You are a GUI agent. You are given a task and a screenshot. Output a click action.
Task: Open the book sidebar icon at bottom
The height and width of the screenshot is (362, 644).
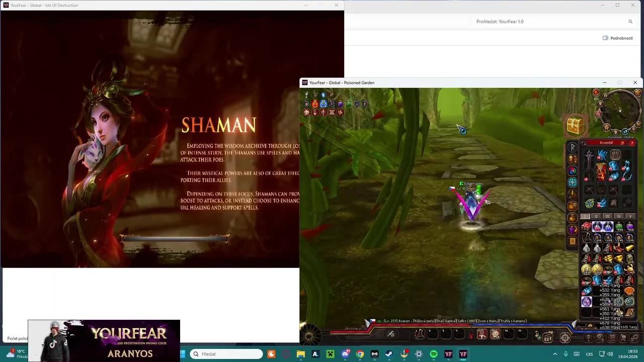pyautogui.click(x=573, y=240)
